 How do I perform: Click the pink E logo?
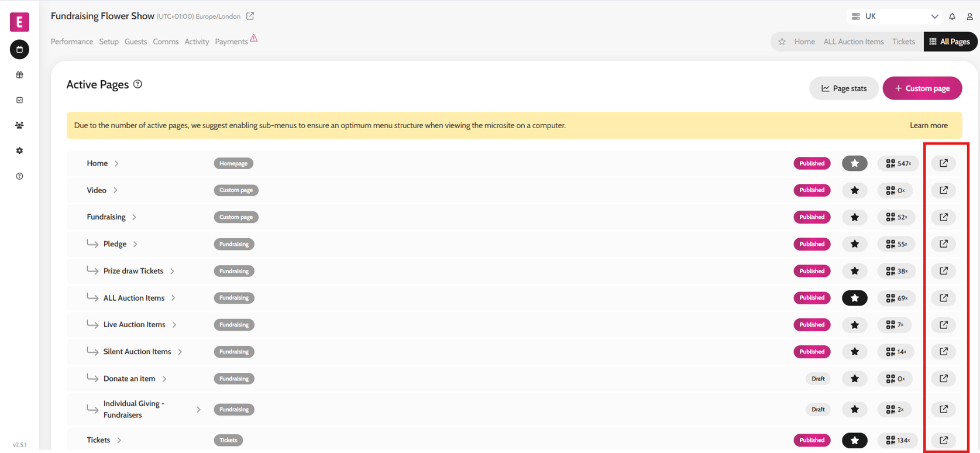[x=19, y=22]
